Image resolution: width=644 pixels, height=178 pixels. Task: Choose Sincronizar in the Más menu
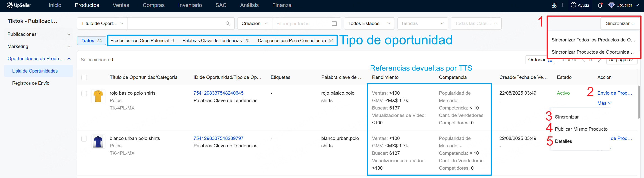pos(567,117)
